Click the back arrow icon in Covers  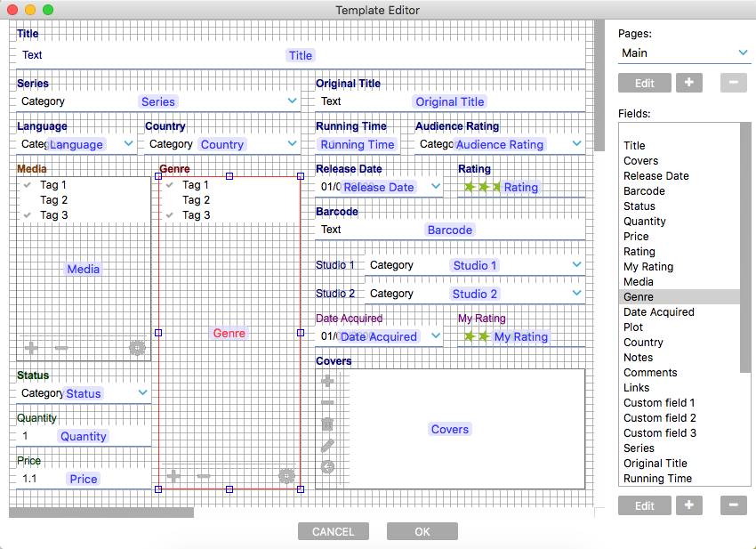click(x=327, y=466)
